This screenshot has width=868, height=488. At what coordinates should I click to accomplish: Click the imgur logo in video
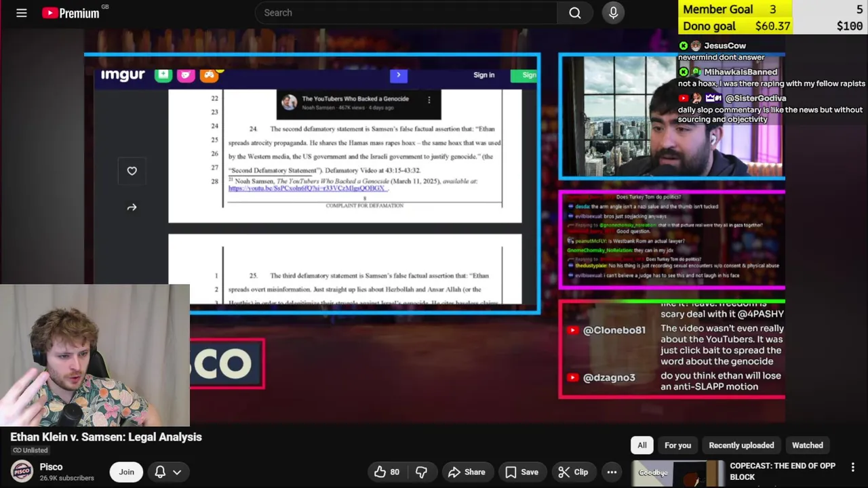pyautogui.click(x=123, y=75)
